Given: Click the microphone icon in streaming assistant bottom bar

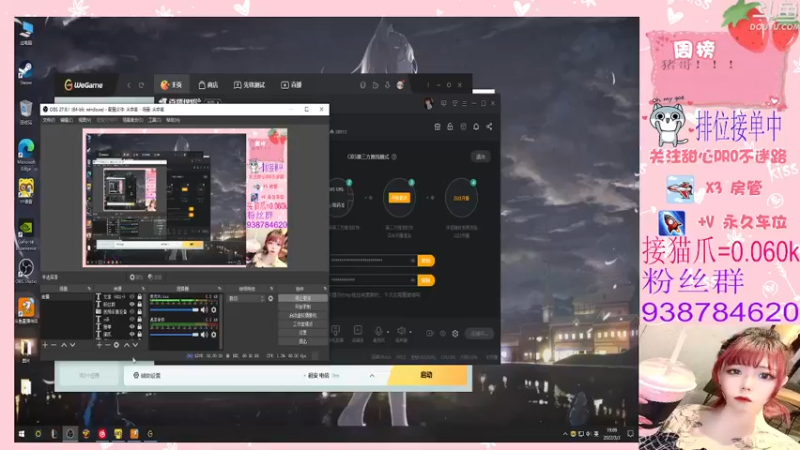Looking at the screenshot, I should (379, 331).
